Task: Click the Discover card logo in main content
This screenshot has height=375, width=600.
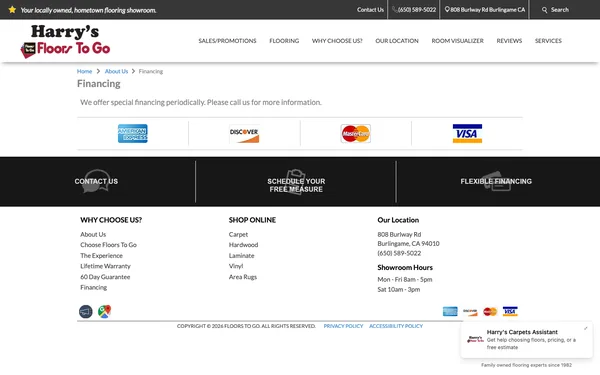Action: [x=244, y=134]
